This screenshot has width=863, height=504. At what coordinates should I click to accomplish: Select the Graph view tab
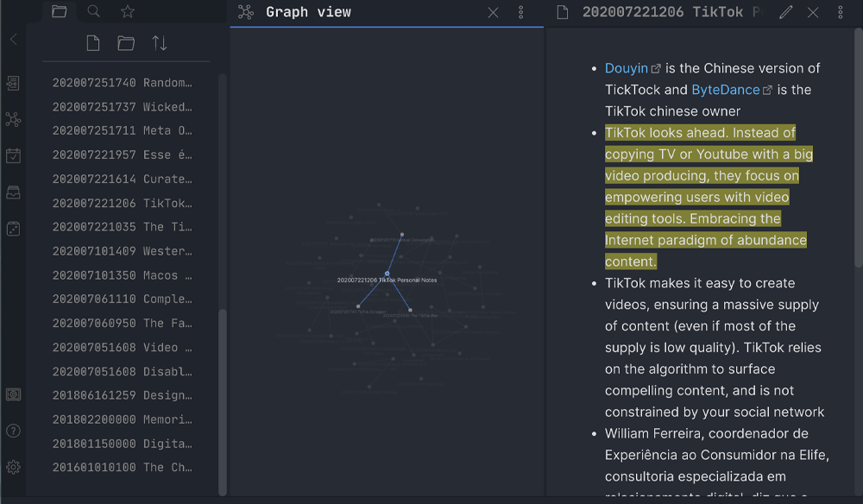coord(308,12)
